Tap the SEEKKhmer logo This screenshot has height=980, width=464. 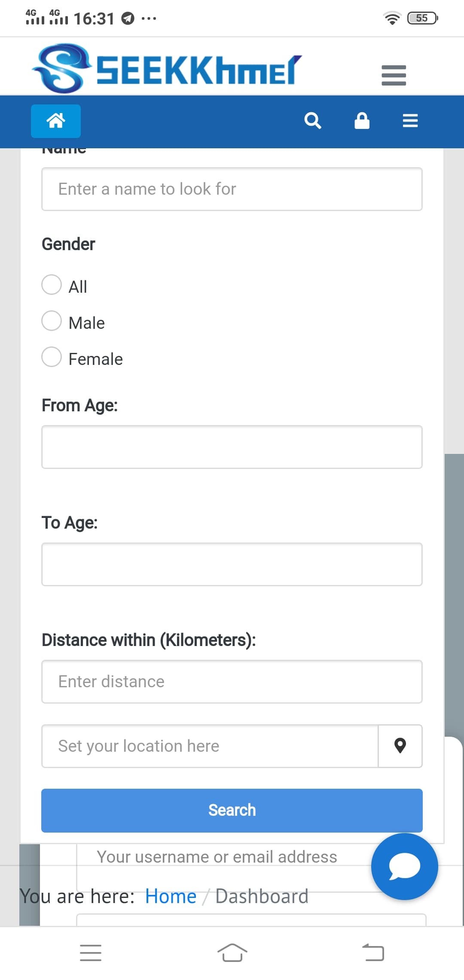pyautogui.click(x=168, y=69)
